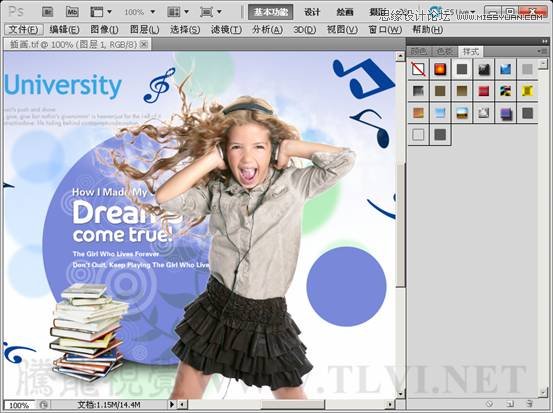Click horizontal scroll right arrow
Viewport: 553px width, 413px height.
pos(389,404)
